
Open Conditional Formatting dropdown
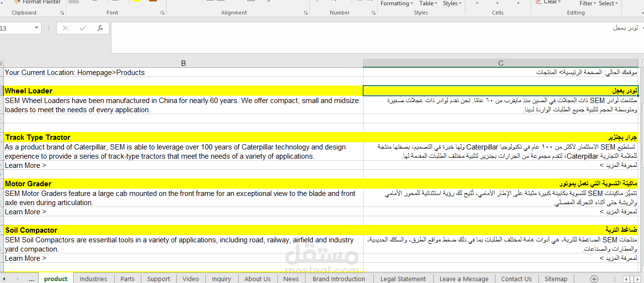click(x=397, y=3)
